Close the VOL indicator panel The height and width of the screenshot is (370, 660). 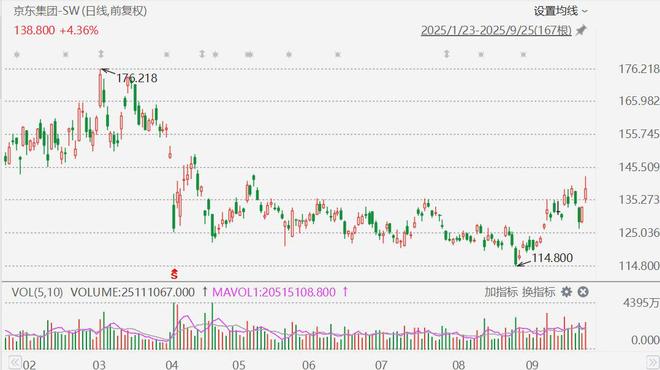(x=583, y=292)
